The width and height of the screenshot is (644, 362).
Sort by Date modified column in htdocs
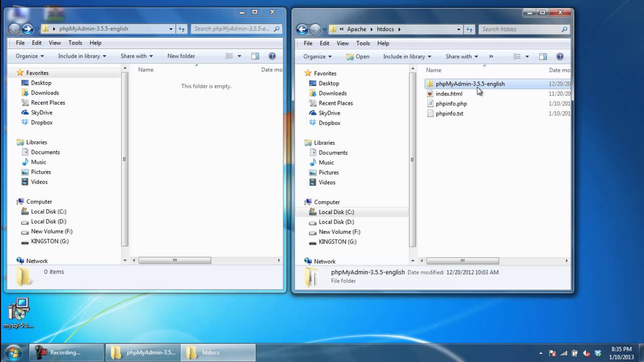tap(558, 70)
